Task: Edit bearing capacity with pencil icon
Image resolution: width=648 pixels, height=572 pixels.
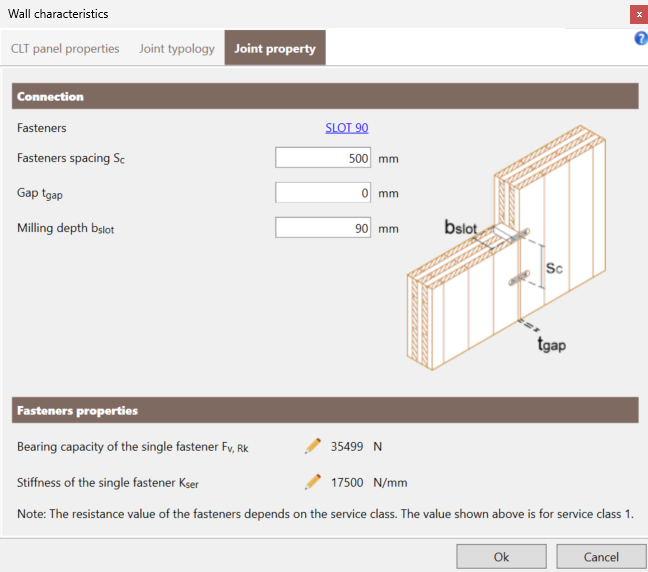Action: coord(312,446)
